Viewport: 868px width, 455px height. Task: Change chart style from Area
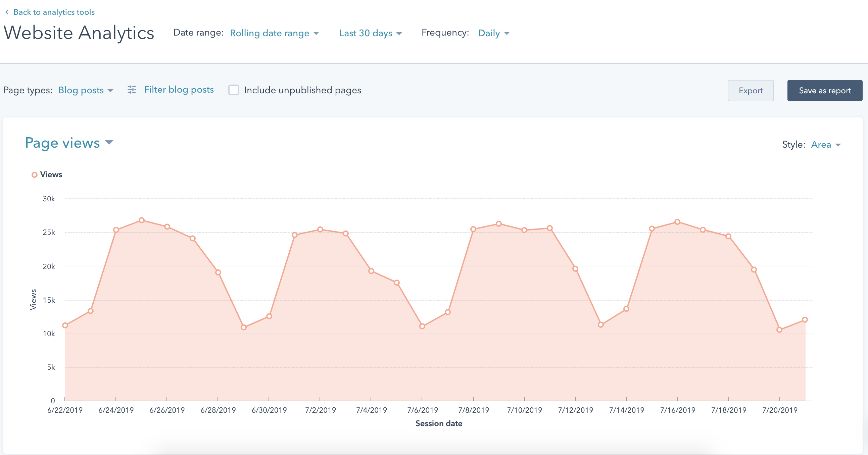point(821,145)
